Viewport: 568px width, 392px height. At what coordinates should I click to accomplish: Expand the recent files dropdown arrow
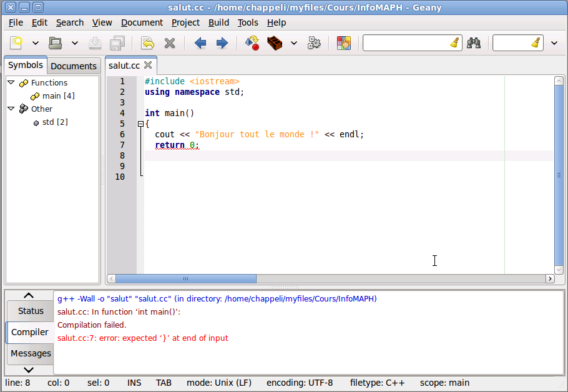point(75,43)
